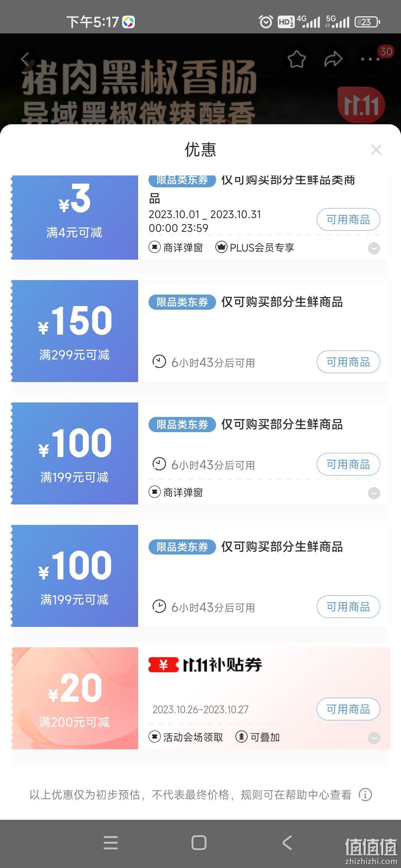Screen dimensions: 401x868
Task: Favorite the product with star icon
Action: coord(297,59)
